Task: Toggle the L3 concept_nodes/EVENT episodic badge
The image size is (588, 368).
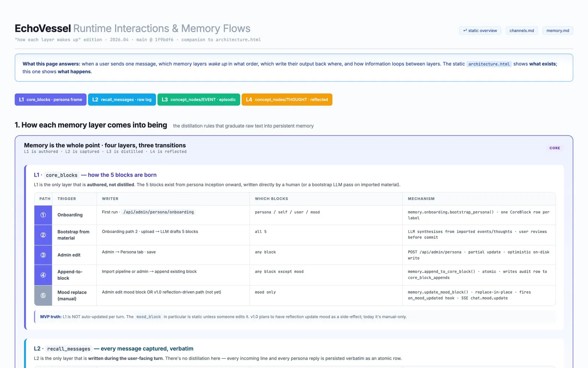Action: click(198, 99)
